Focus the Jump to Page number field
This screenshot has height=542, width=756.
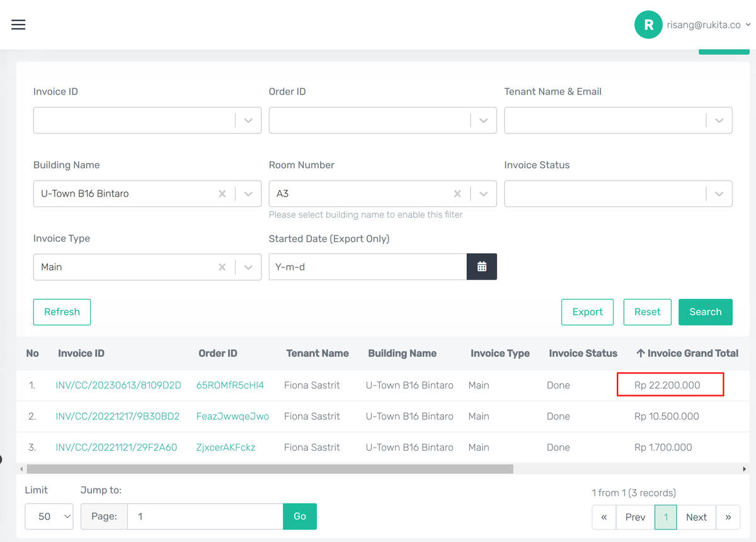(205, 516)
